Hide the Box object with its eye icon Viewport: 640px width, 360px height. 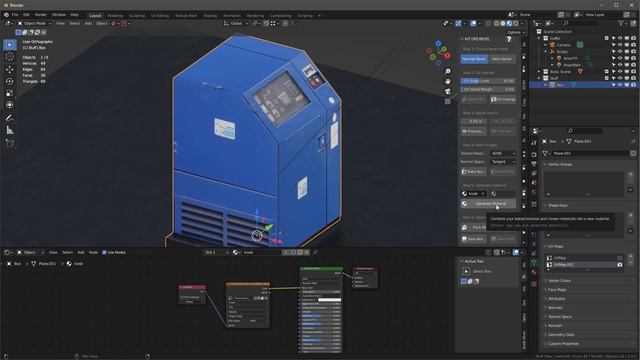(x=620, y=85)
